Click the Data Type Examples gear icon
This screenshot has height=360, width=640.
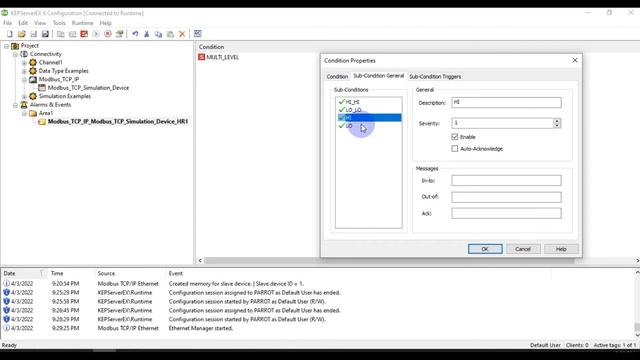pyautogui.click(x=33, y=71)
